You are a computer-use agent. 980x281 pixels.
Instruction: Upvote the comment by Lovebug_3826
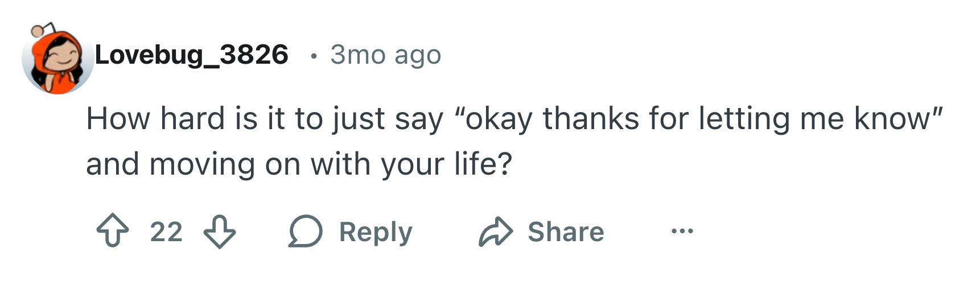click(x=113, y=231)
